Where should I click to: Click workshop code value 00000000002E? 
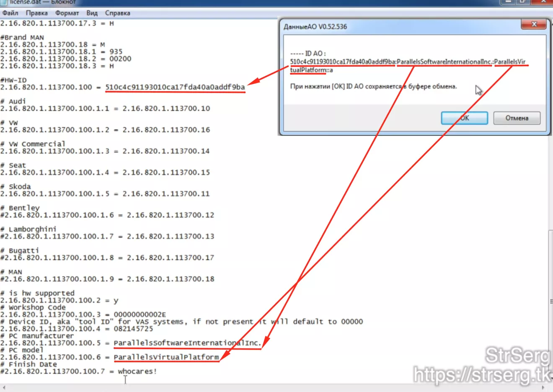coord(140,315)
